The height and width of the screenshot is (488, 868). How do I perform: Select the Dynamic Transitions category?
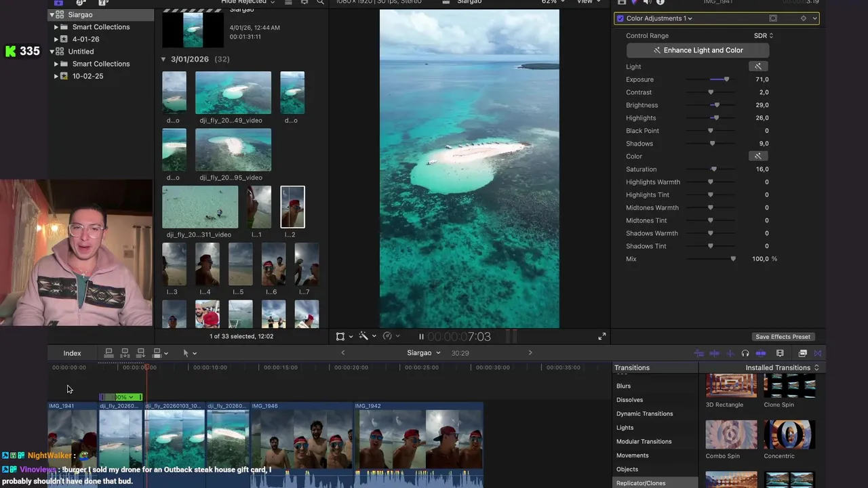(644, 413)
